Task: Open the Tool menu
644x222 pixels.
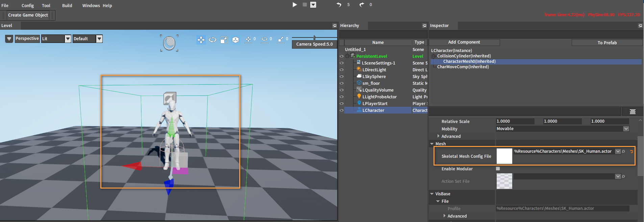Action: pyautogui.click(x=46, y=6)
